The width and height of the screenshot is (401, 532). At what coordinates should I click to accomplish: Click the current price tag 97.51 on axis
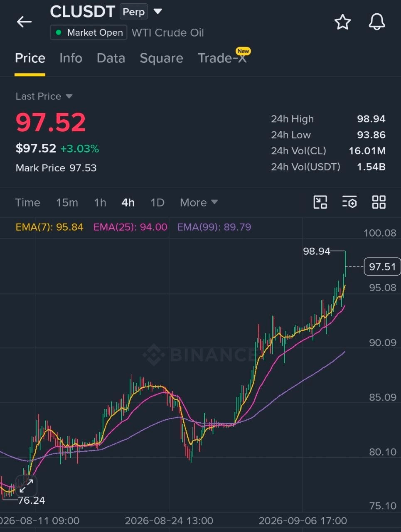click(x=382, y=266)
